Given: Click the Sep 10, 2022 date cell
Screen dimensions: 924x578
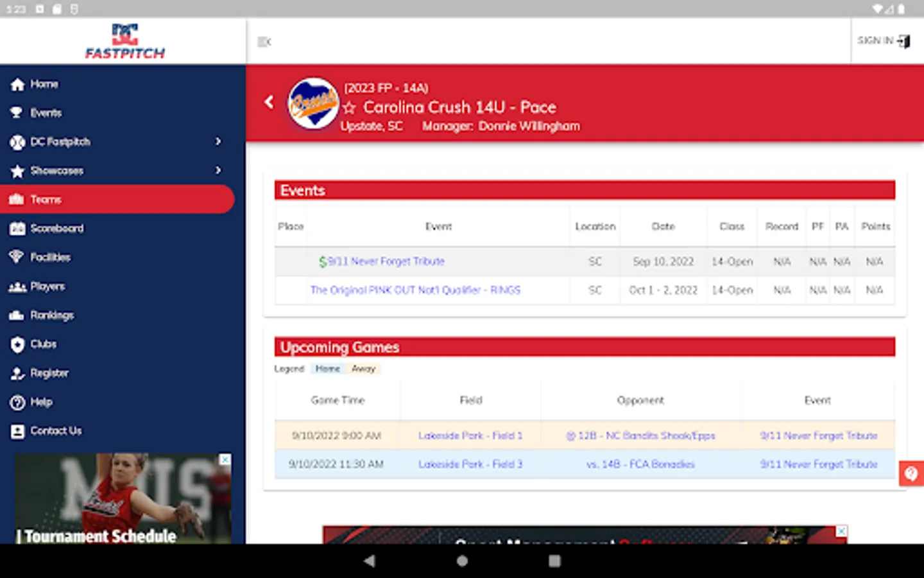Looking at the screenshot, I should 663,261.
